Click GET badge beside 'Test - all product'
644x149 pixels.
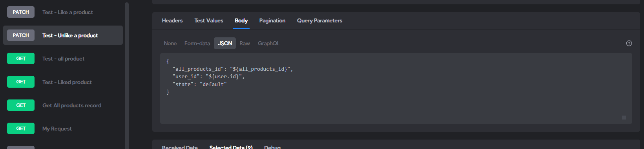21,59
